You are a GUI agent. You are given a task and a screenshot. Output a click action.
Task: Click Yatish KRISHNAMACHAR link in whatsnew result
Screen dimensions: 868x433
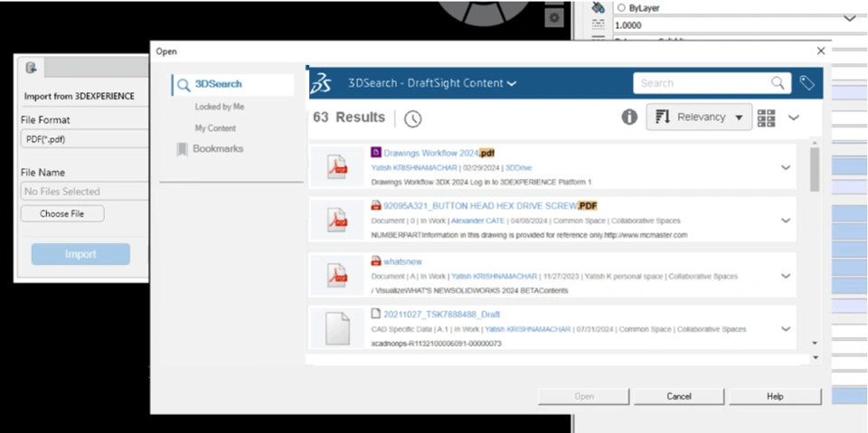point(494,276)
